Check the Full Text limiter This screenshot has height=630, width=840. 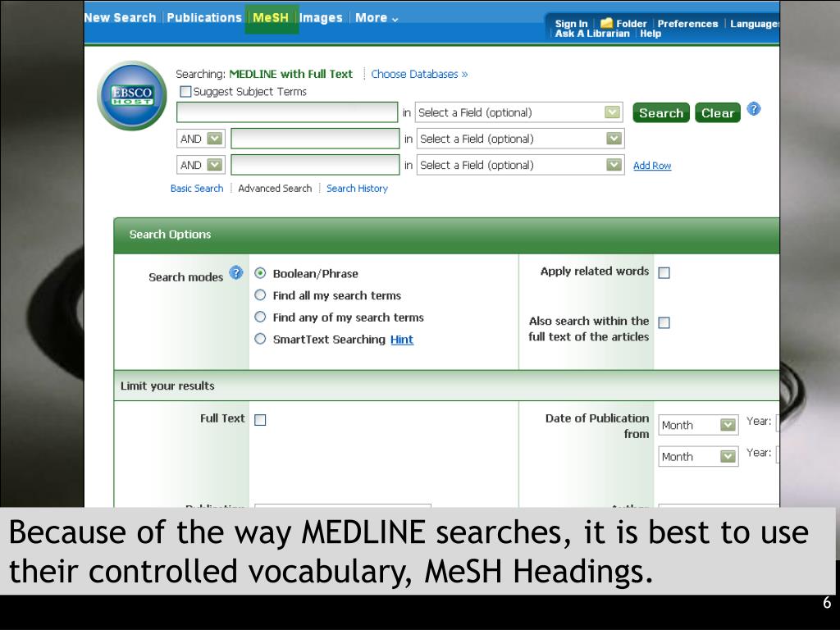tap(260, 420)
